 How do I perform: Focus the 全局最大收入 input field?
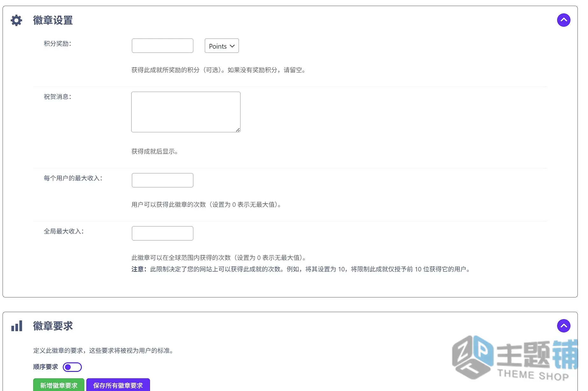point(162,234)
